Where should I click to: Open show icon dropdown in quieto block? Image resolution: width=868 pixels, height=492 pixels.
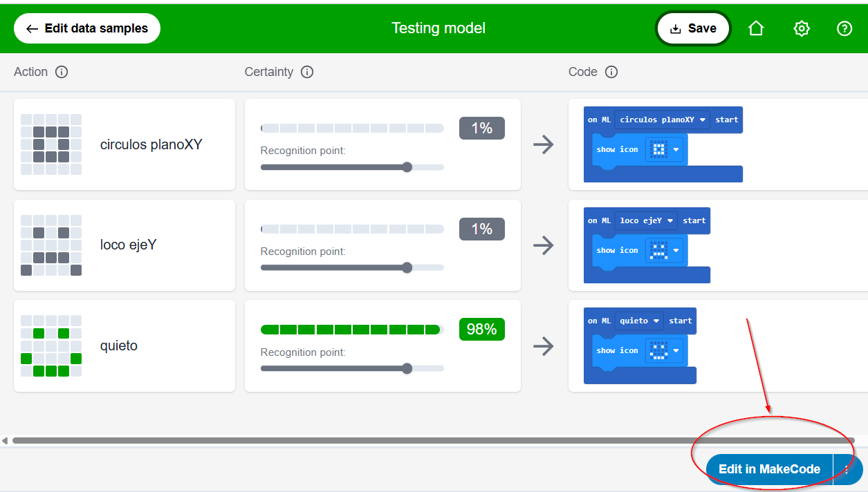676,350
